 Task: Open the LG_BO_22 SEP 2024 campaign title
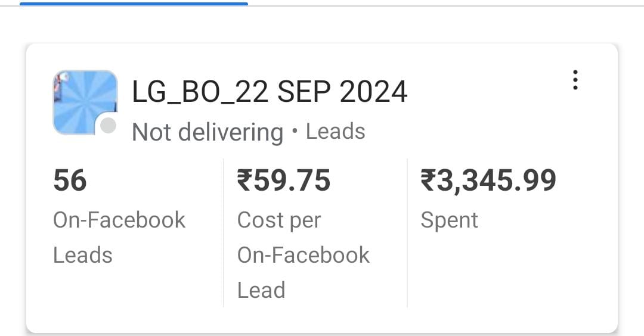click(270, 92)
